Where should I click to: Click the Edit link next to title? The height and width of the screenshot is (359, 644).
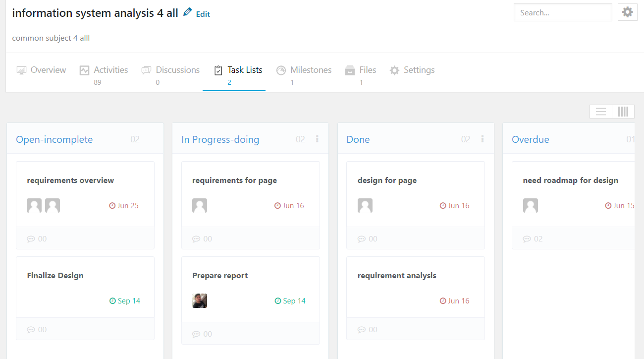coord(203,14)
